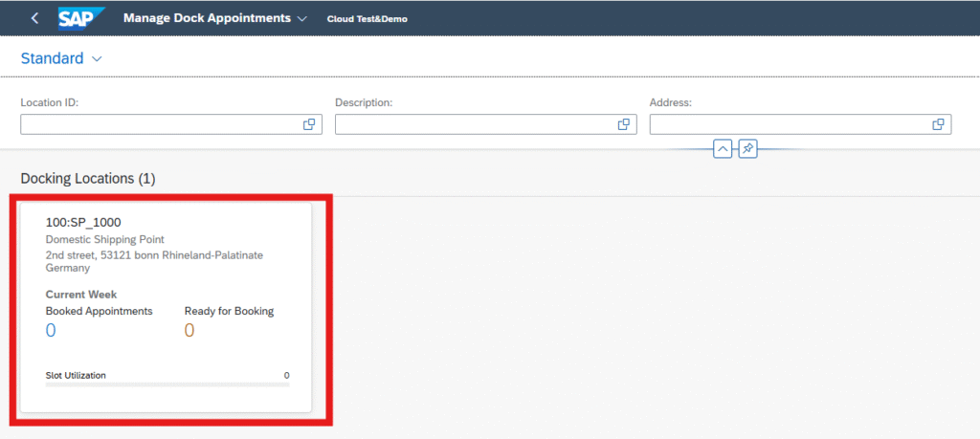
Task: Focus the Location ID input field
Action: point(171,124)
